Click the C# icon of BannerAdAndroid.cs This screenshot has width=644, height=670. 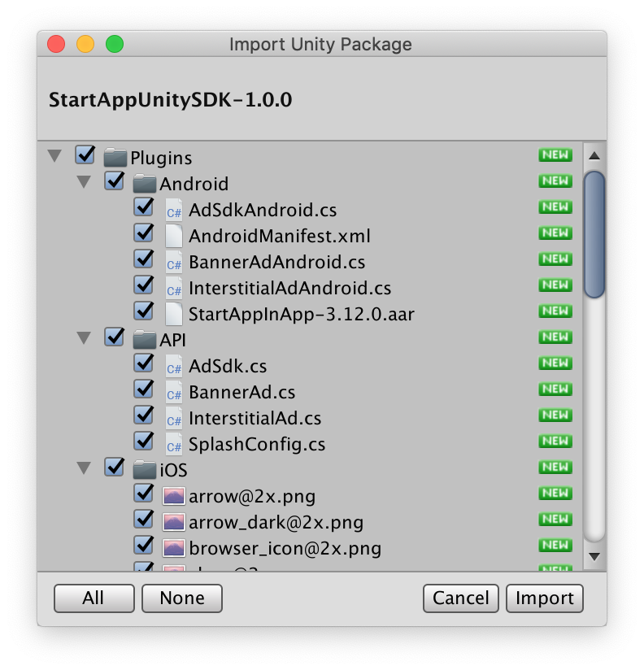click(174, 262)
